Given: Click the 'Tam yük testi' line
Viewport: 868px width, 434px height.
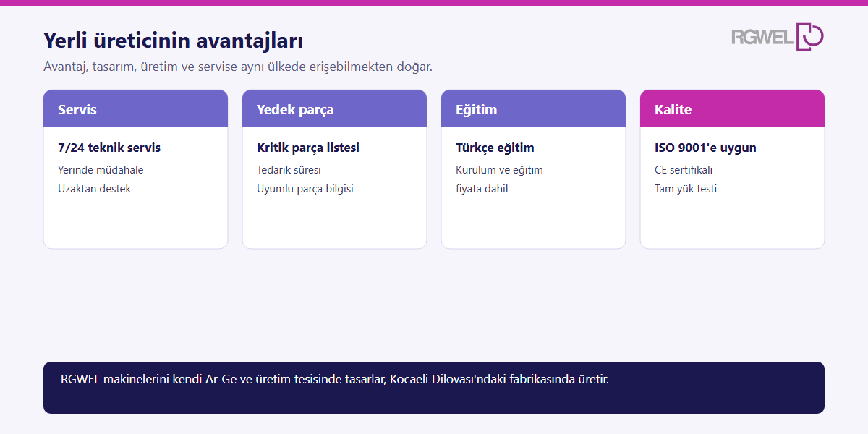Looking at the screenshot, I should (x=686, y=189).
